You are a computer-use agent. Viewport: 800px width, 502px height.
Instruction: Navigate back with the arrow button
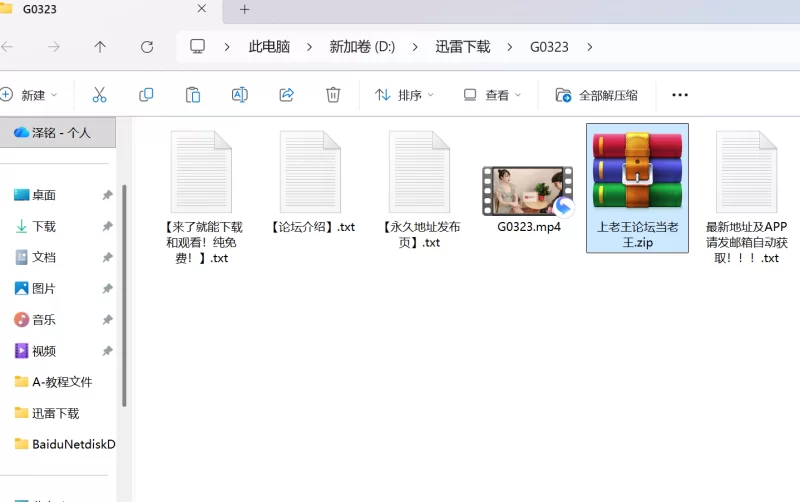(x=7, y=47)
